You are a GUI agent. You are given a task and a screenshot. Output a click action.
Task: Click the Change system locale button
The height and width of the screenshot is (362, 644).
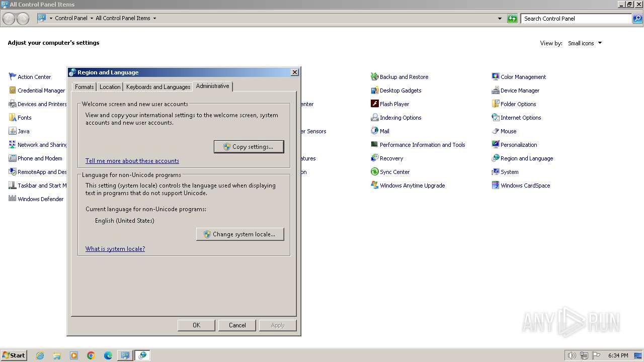pos(240,234)
